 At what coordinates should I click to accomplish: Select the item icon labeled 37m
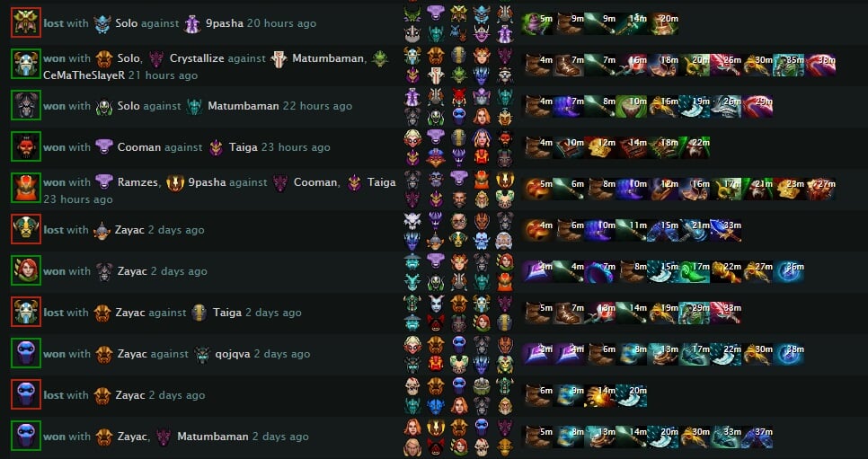[x=757, y=437]
